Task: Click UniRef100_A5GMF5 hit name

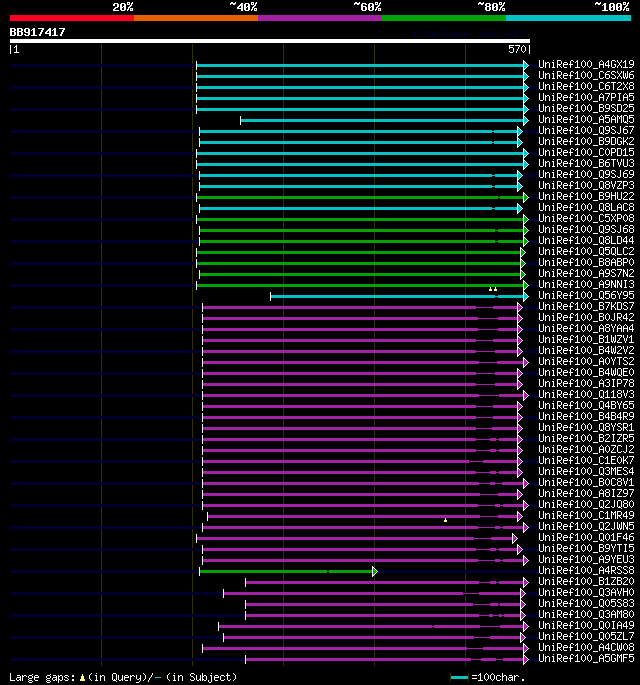Action: [586, 658]
